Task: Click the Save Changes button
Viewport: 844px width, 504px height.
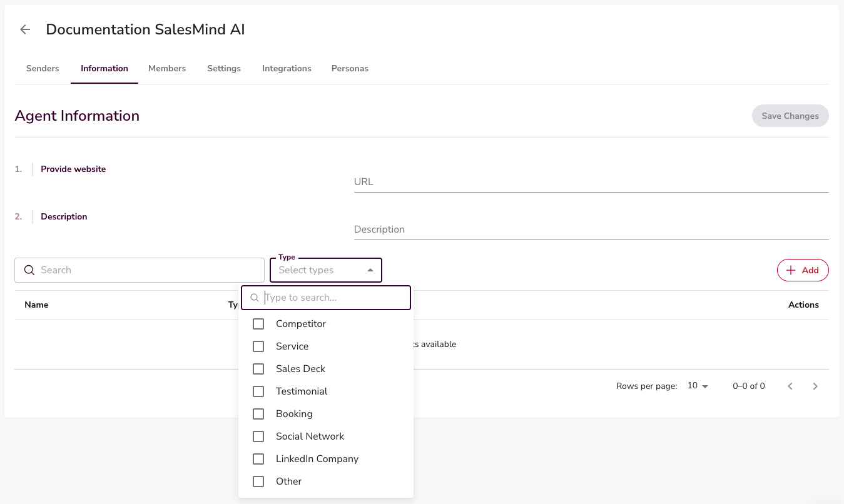Action: [790, 116]
